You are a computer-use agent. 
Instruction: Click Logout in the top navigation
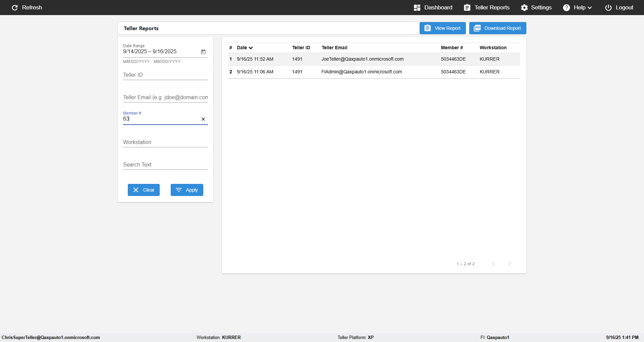coord(619,7)
